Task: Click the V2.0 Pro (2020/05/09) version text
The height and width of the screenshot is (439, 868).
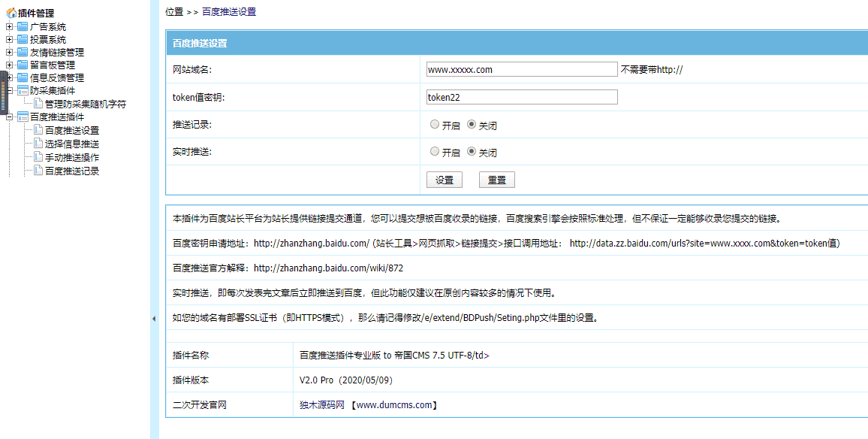Action: 347,380
